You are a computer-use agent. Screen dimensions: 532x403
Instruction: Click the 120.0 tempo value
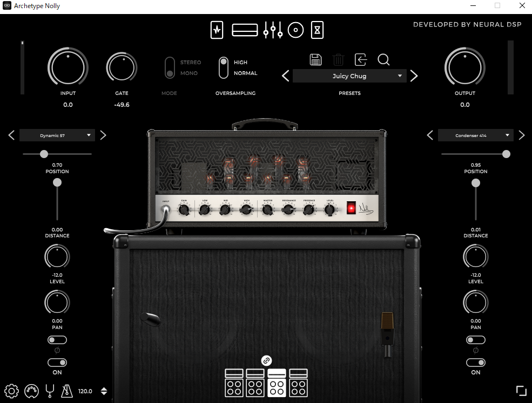tap(85, 391)
